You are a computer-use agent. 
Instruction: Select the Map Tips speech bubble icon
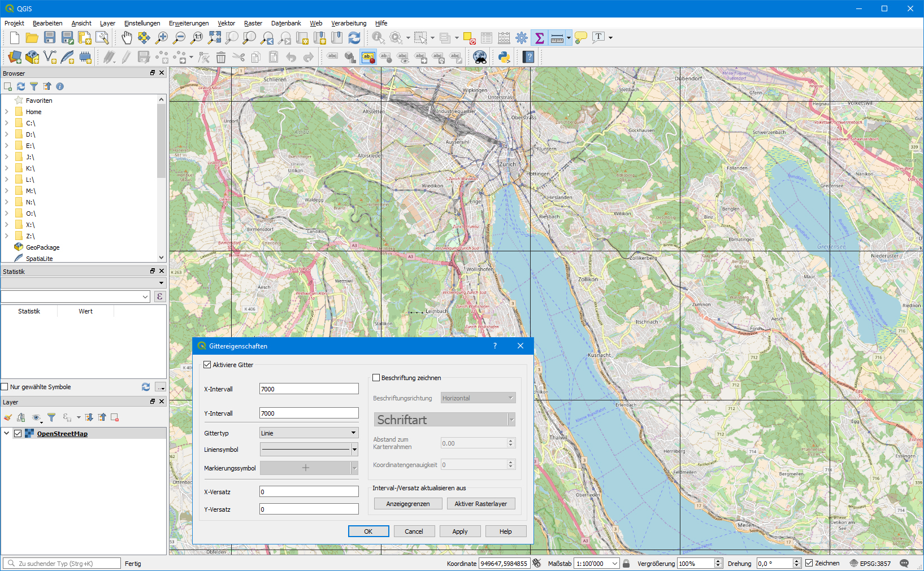coord(580,38)
